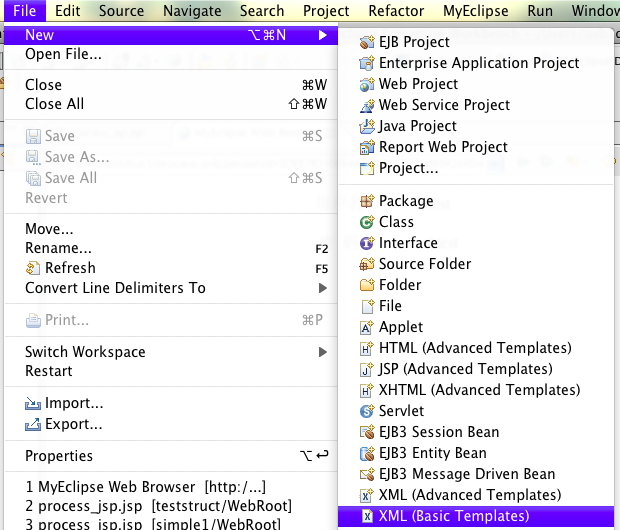Select Report Web Project label
Screen dimensions: 620x530
tap(443, 147)
